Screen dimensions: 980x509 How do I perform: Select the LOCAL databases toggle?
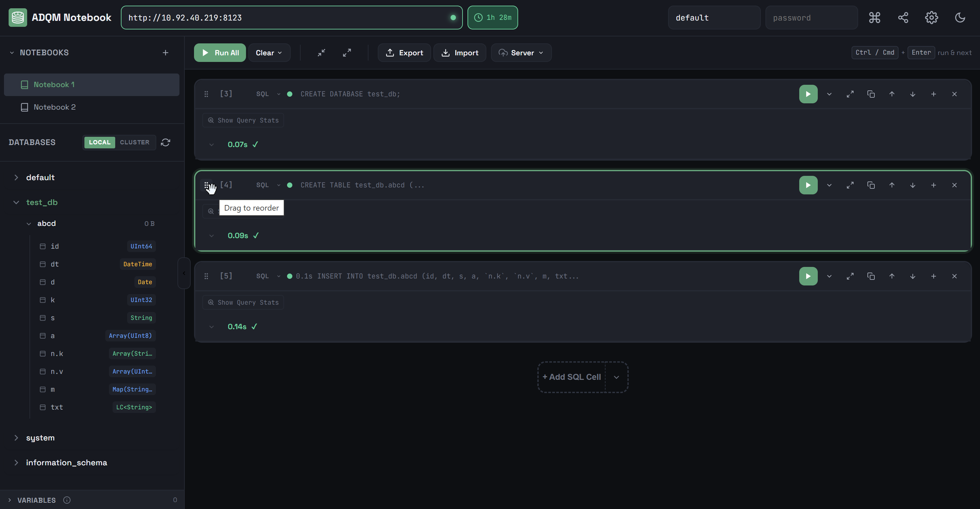pyautogui.click(x=100, y=142)
